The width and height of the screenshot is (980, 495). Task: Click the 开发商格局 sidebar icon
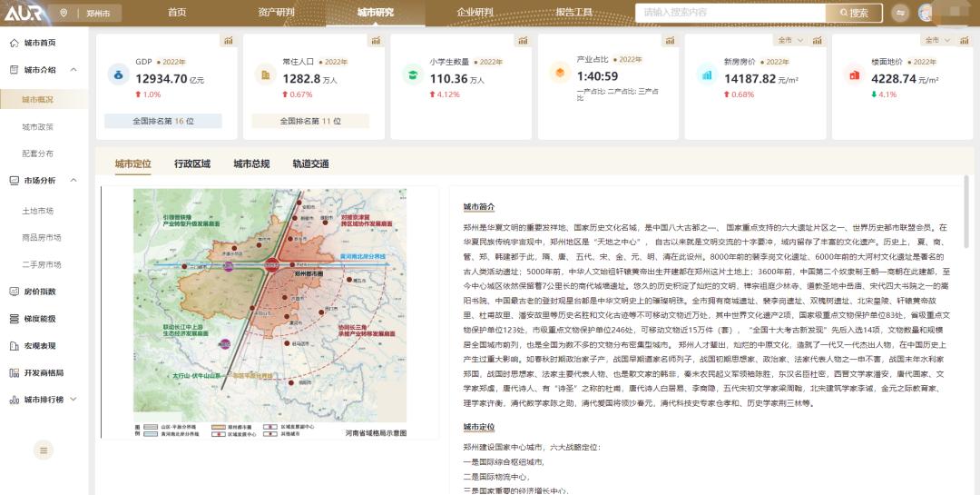(x=14, y=372)
